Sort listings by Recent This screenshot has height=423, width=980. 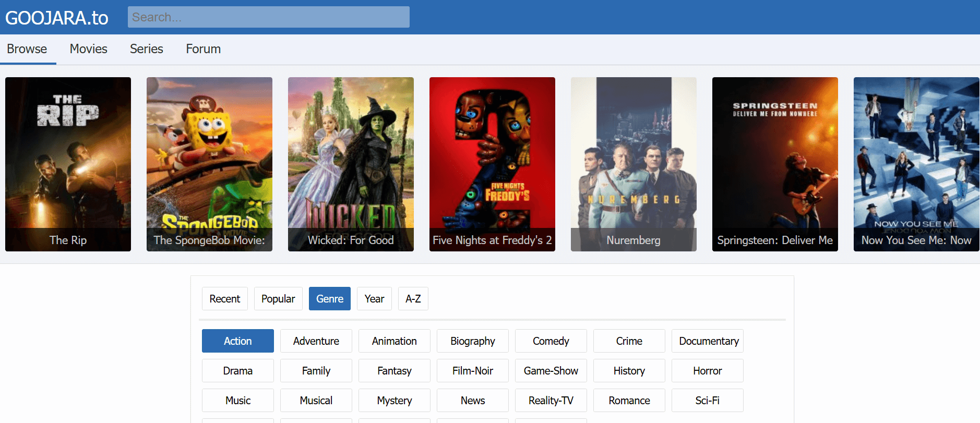click(224, 299)
